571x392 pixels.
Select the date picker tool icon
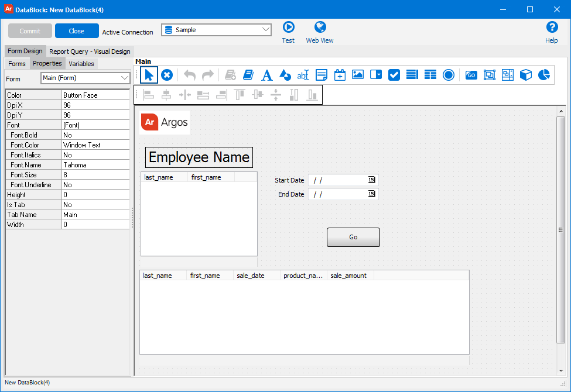point(340,75)
